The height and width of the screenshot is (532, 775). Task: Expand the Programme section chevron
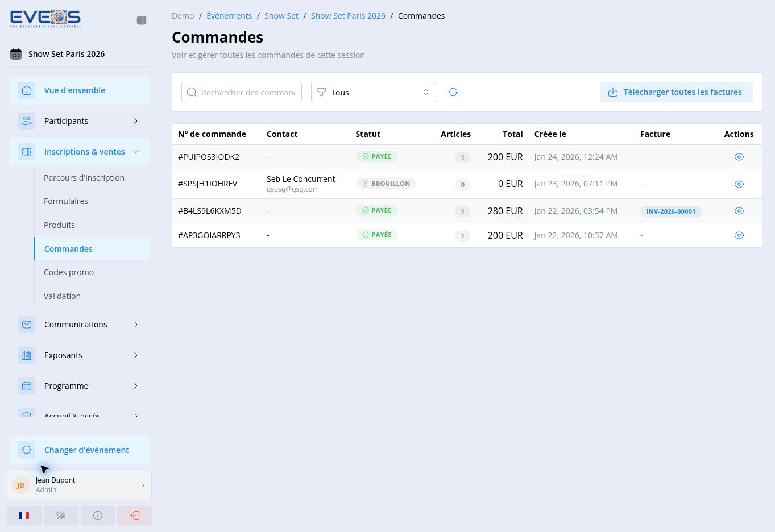tap(136, 386)
